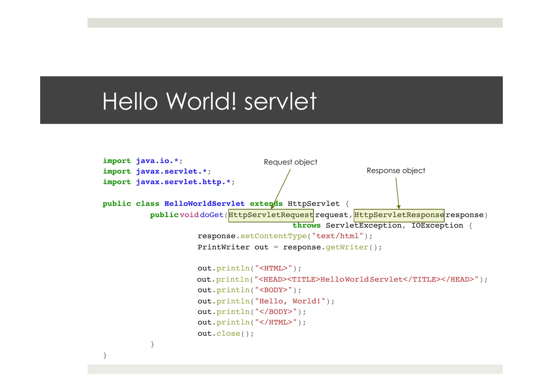Click the 'public class' keywords

[x=131, y=204]
